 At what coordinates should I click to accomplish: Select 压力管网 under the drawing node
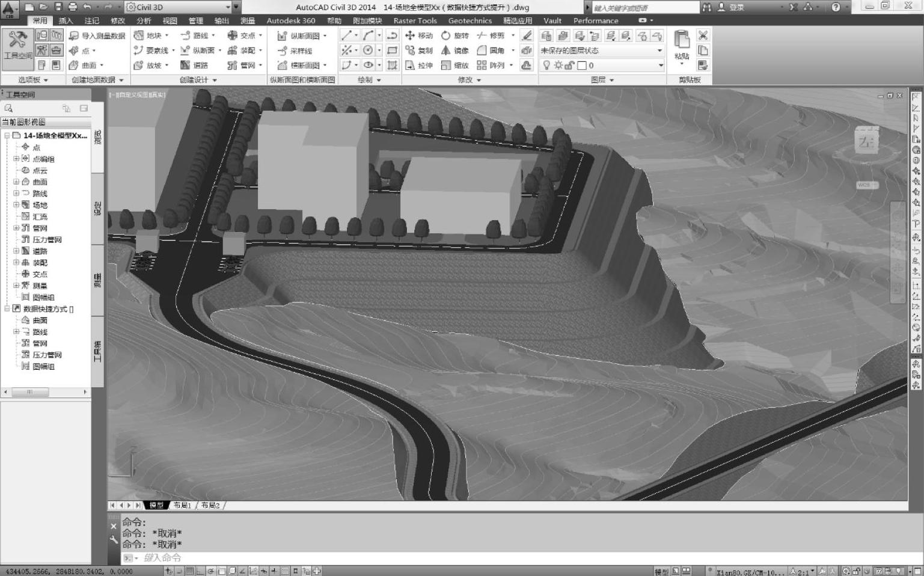pyautogui.click(x=47, y=239)
